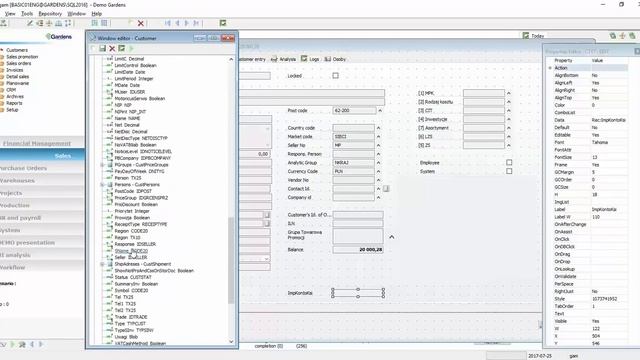Viewport: 640px width, 360px height.
Task: Click the Window editor vertical scrollbar thumb
Action: tap(231, 260)
